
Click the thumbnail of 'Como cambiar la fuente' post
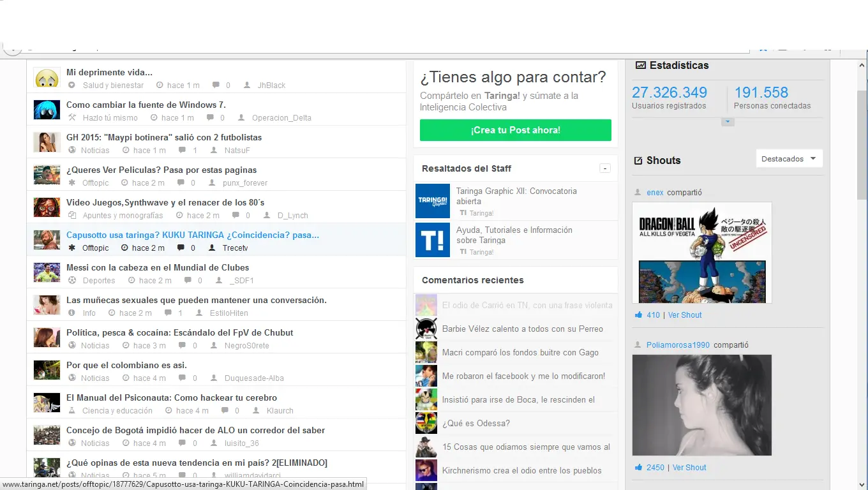tap(47, 110)
